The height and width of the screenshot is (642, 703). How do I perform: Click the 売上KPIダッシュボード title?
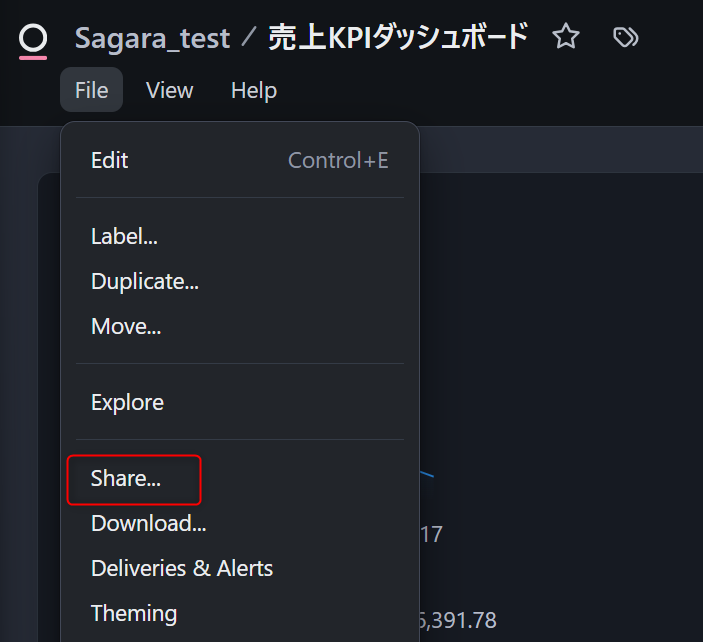398,38
